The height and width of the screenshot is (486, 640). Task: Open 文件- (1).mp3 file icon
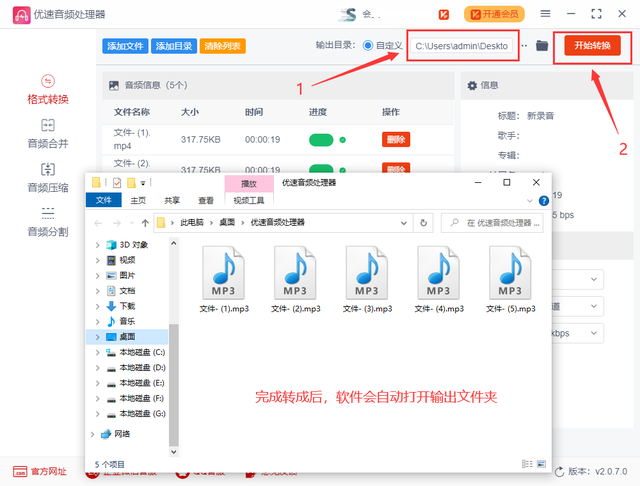224,272
